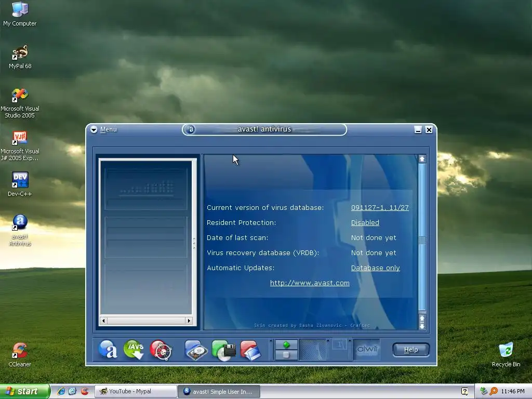
Task: Switch to avast! Simple User Interface taskbar button
Action: pos(219,391)
